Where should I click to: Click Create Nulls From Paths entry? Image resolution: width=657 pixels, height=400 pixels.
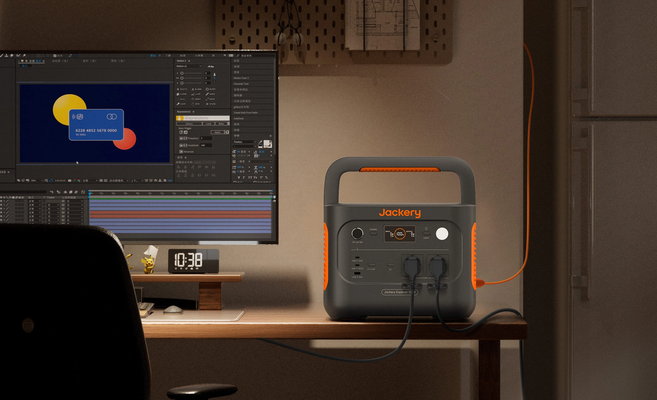[x=246, y=113]
